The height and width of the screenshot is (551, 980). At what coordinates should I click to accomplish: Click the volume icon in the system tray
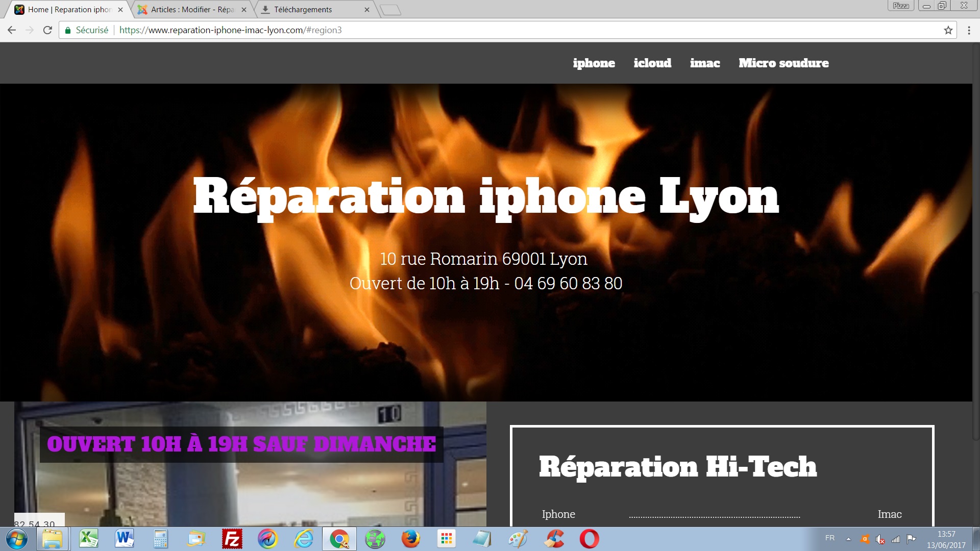880,539
